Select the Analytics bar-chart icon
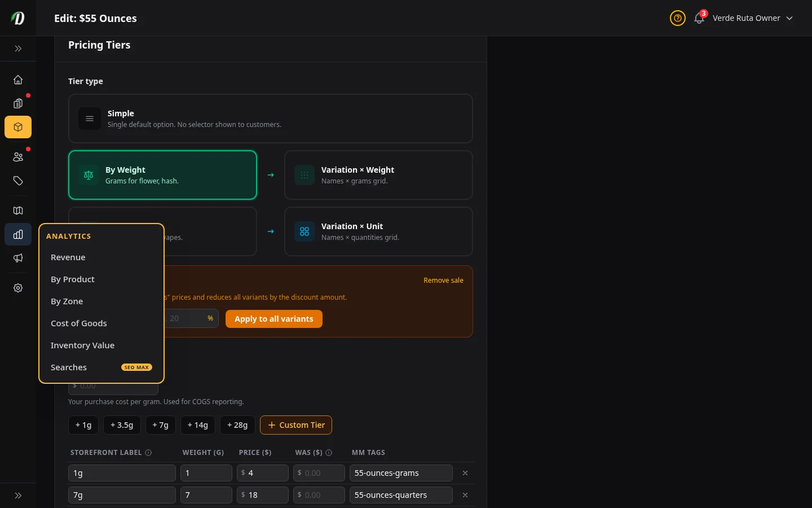The image size is (812, 508). [x=17, y=234]
